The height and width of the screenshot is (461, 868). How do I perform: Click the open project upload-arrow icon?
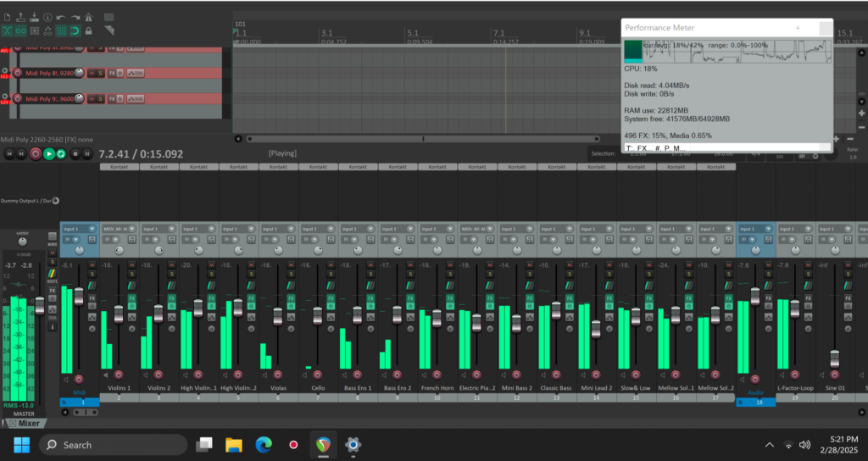click(21, 18)
